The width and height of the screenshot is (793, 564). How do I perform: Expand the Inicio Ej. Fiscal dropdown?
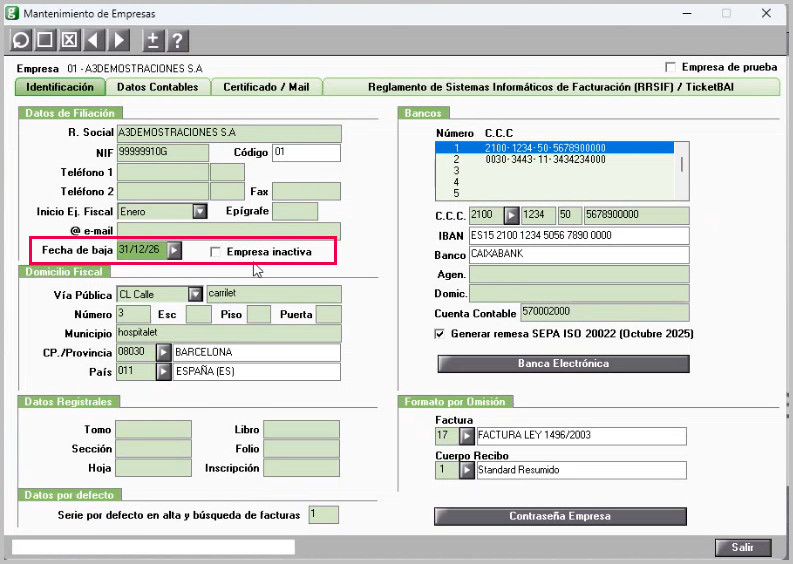tap(200, 211)
